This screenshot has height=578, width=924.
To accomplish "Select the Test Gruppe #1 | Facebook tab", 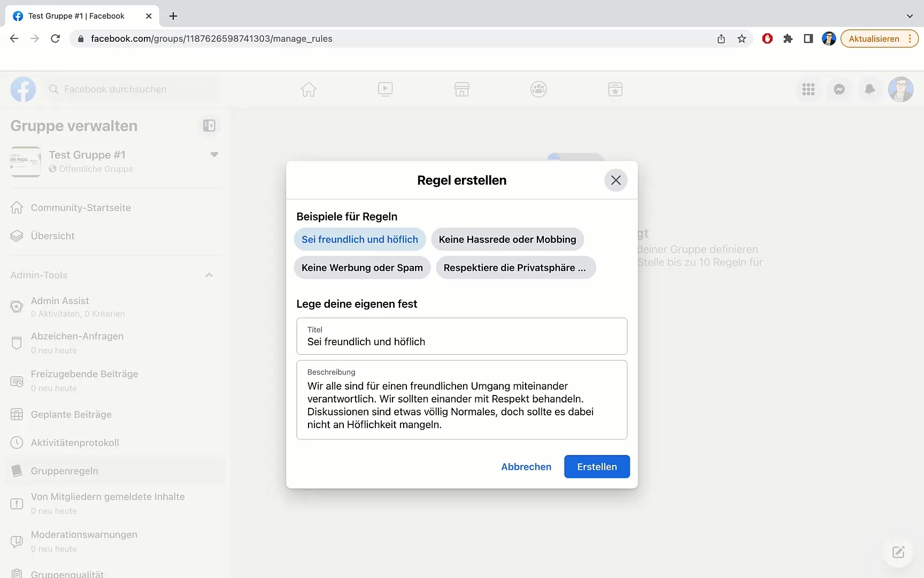I will pos(82,16).
